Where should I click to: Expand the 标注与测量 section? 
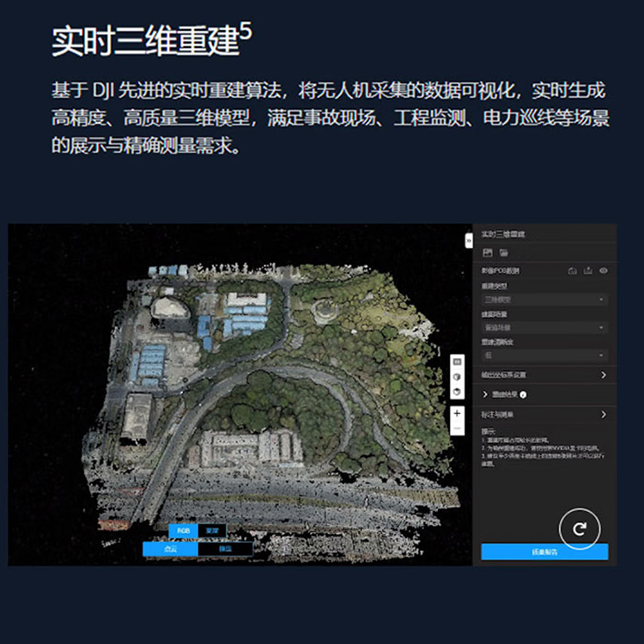coord(544,415)
